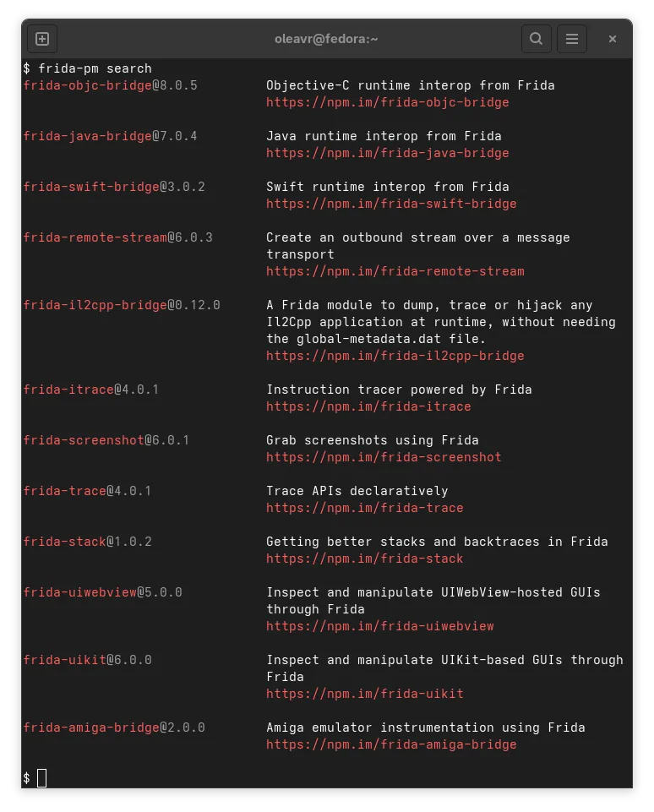Open the frida-stack npm link
Image resolution: width=654 pixels, height=812 pixels.
365,559
